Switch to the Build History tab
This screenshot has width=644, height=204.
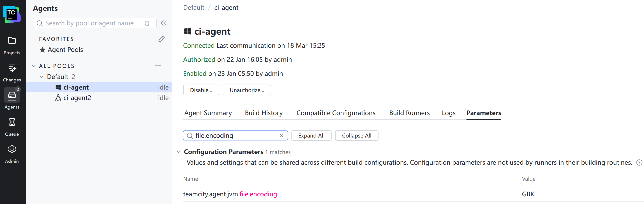[x=264, y=113]
